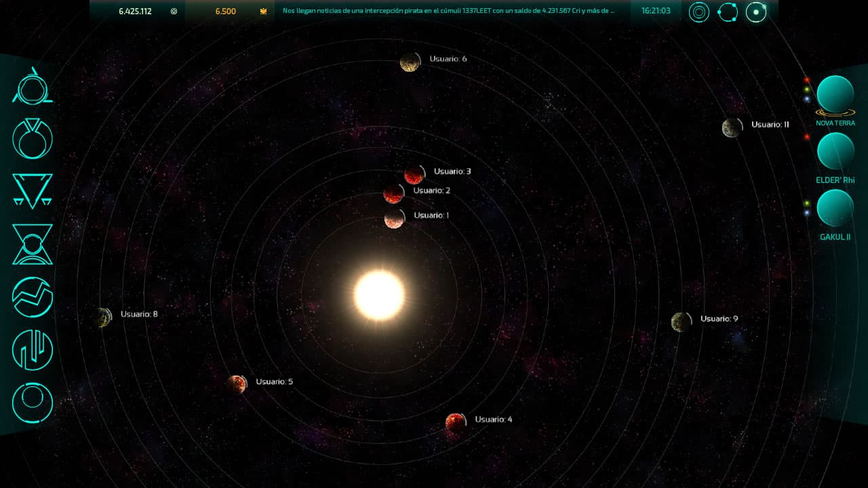Image resolution: width=868 pixels, height=488 pixels.
Task: Click the clock showing 16:21:03
Action: (656, 11)
